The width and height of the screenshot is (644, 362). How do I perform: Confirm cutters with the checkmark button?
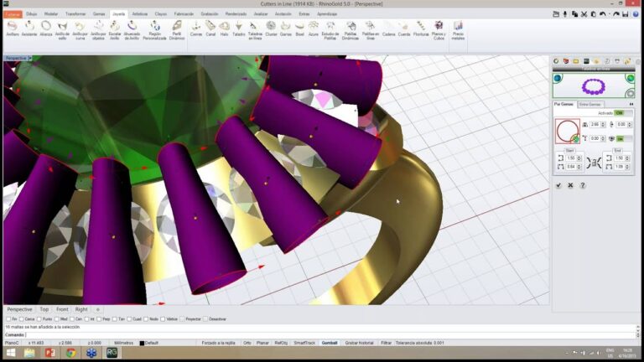pos(558,185)
